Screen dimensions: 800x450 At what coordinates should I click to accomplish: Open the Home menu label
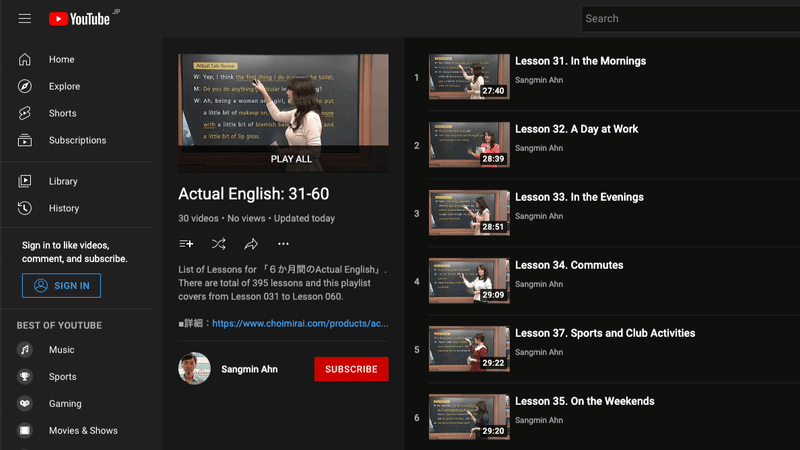point(62,59)
